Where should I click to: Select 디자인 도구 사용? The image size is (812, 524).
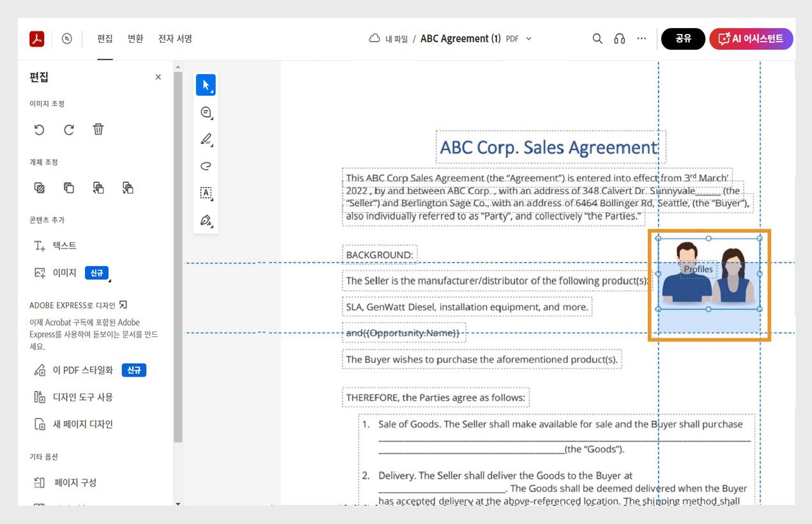point(73,397)
